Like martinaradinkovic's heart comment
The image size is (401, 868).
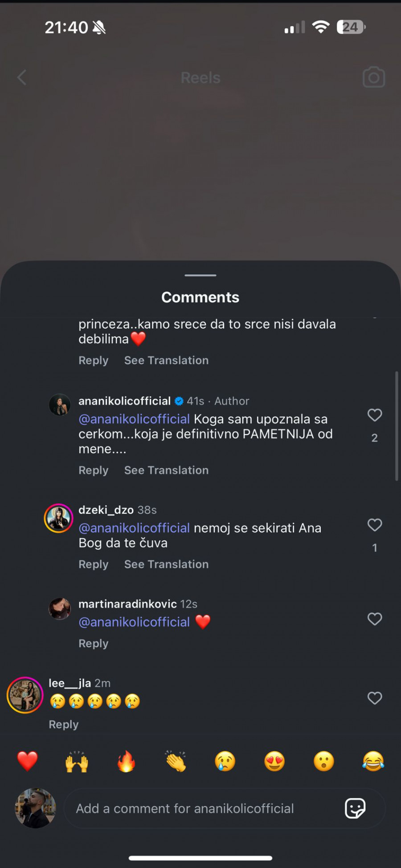tap(375, 619)
